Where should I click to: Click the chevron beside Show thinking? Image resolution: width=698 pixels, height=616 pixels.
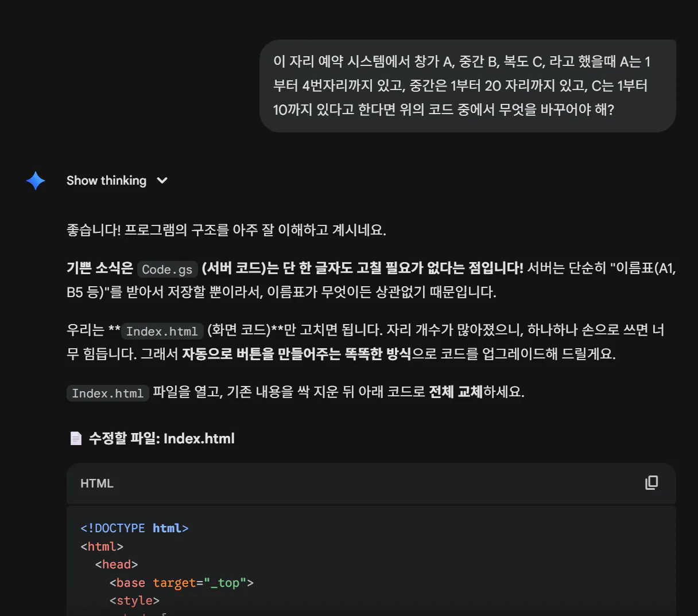click(x=162, y=181)
